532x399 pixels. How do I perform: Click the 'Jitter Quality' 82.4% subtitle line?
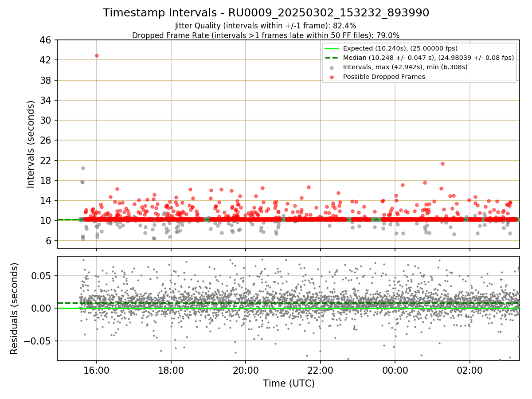(x=266, y=26)
